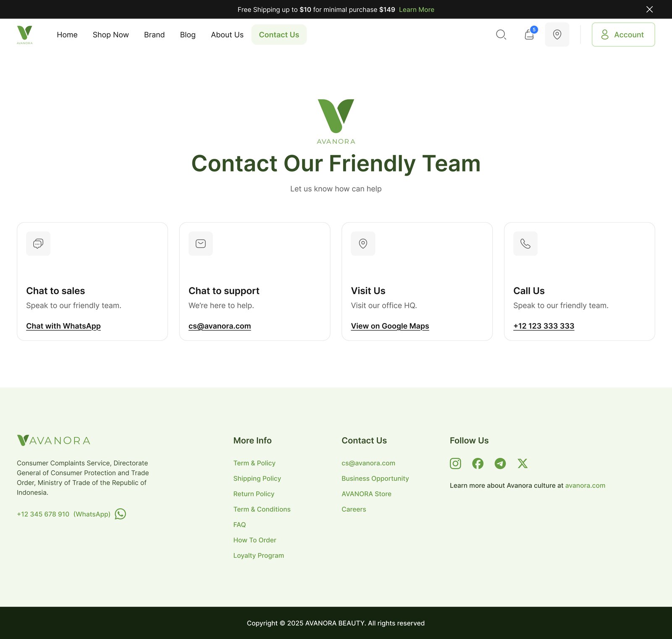Click the Chat to support card title
The image size is (672, 639).
click(224, 291)
